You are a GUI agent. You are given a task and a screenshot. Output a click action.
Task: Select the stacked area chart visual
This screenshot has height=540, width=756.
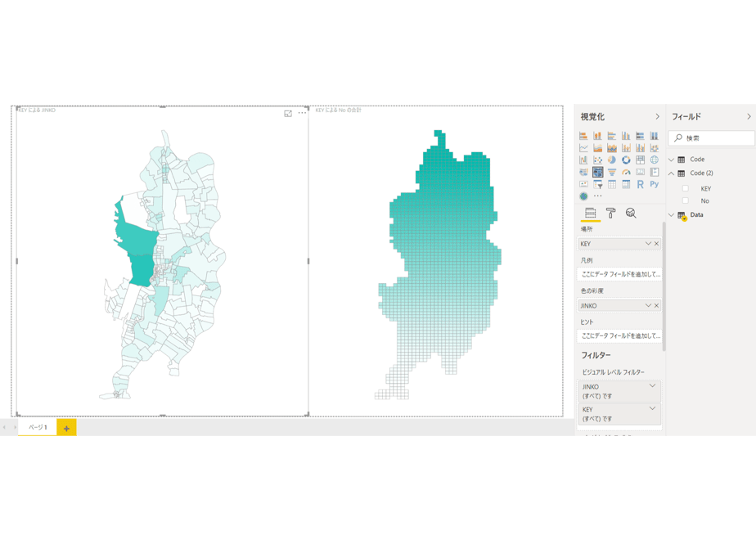point(612,147)
